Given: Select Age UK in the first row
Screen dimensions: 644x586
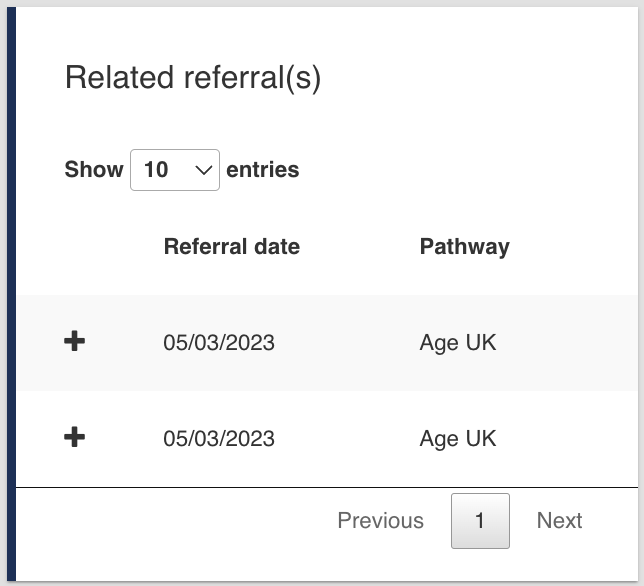Looking at the screenshot, I should (x=457, y=343).
